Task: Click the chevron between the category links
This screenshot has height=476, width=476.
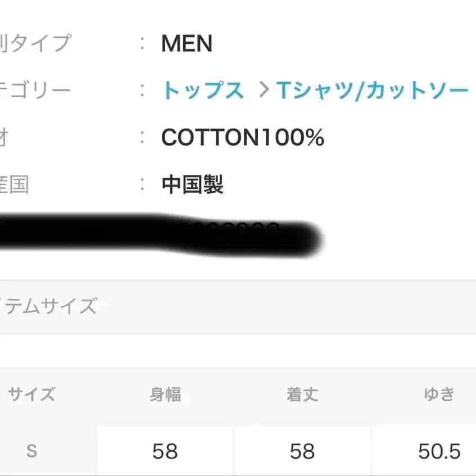Action: pyautogui.click(x=263, y=90)
